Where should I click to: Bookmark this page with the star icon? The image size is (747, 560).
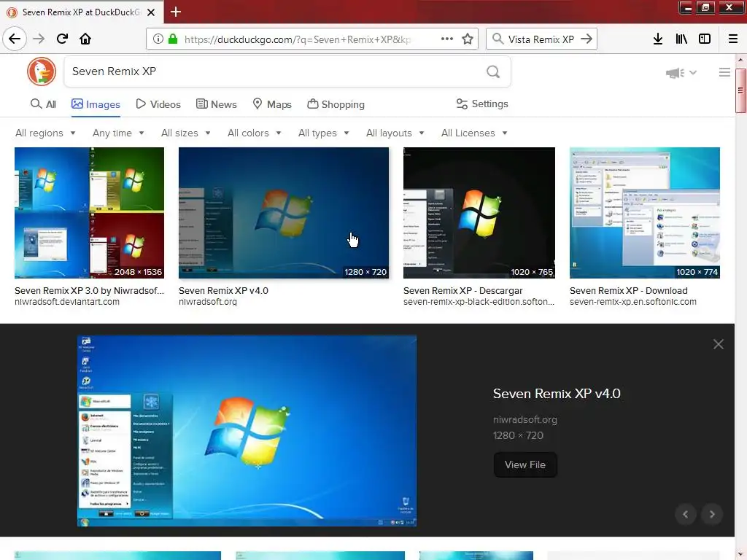(468, 39)
